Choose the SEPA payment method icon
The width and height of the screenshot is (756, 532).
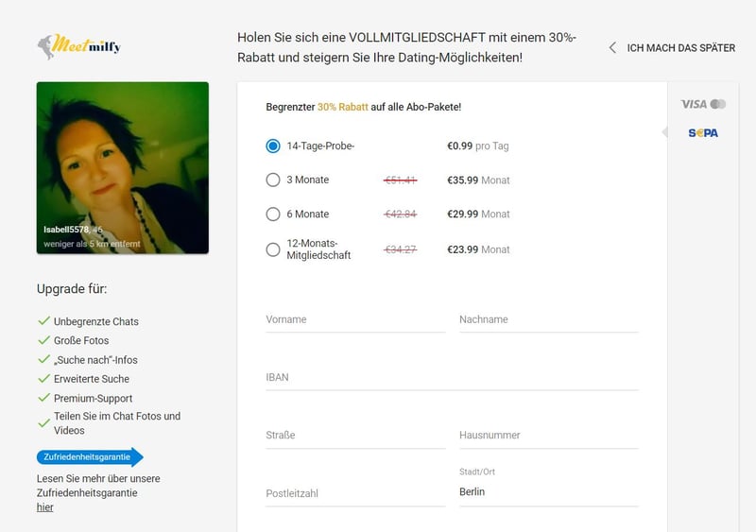tap(703, 133)
